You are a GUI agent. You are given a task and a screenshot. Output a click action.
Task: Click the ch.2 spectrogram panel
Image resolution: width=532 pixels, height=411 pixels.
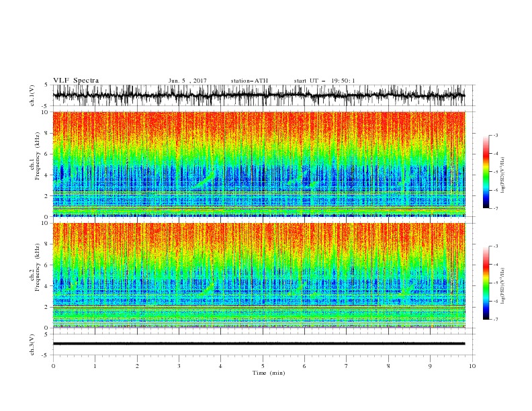tap(259, 275)
